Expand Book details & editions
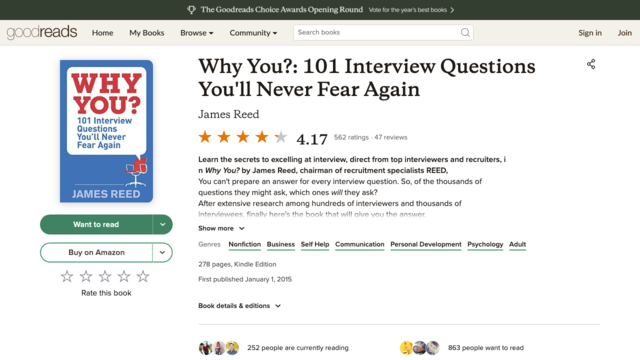Image resolution: width=640 pixels, height=360 pixels. [240, 306]
